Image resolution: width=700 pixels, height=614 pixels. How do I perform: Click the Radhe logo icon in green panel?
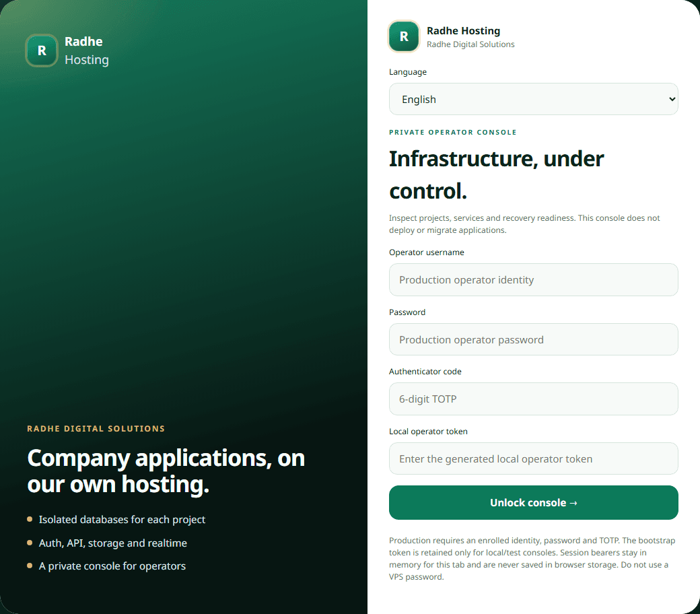pyautogui.click(x=42, y=50)
